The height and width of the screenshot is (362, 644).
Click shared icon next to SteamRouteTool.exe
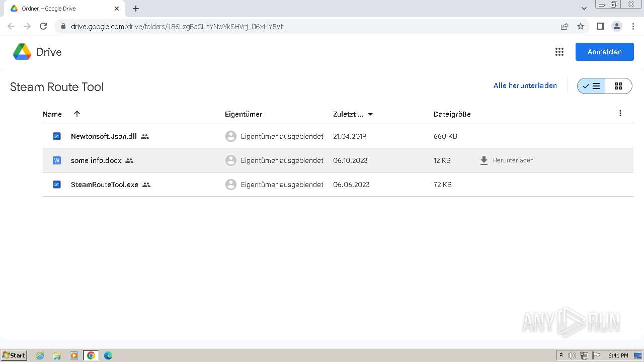146,185
